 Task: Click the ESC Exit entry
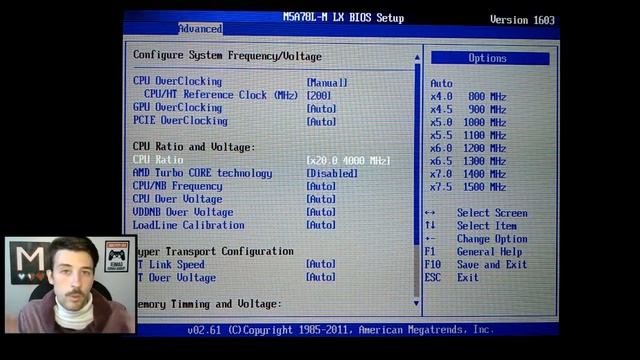451,278
